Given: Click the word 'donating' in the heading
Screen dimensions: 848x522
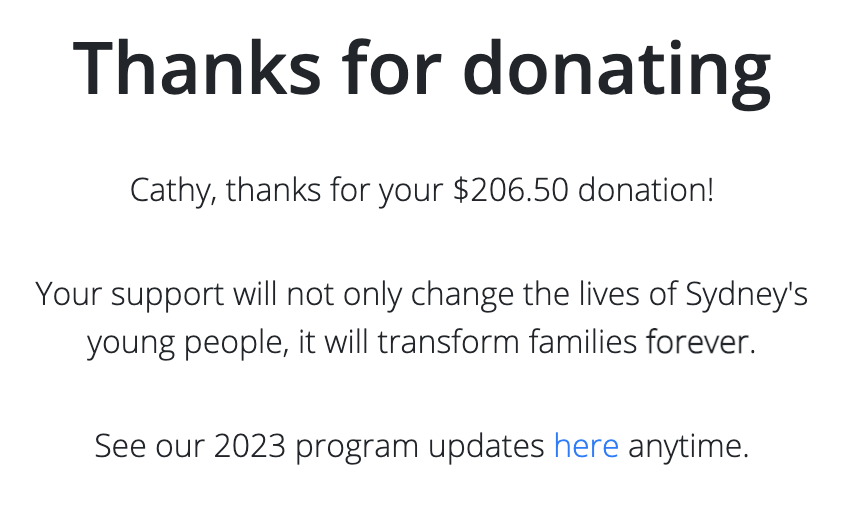Looking at the screenshot, I should point(617,73).
